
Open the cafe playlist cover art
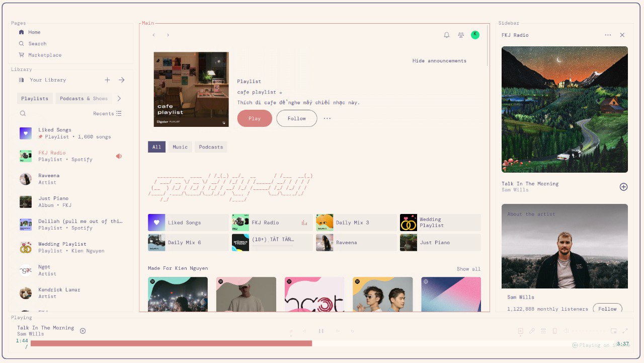(191, 90)
